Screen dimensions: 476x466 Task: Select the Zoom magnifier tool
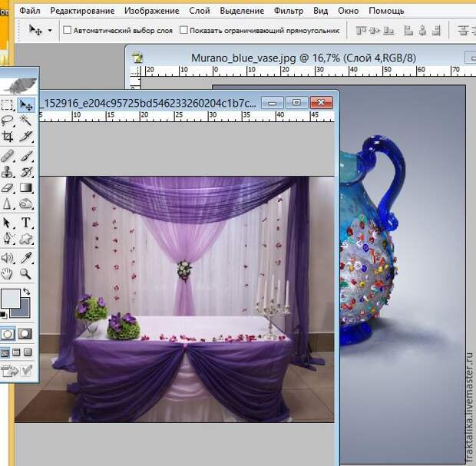pyautogui.click(x=26, y=274)
